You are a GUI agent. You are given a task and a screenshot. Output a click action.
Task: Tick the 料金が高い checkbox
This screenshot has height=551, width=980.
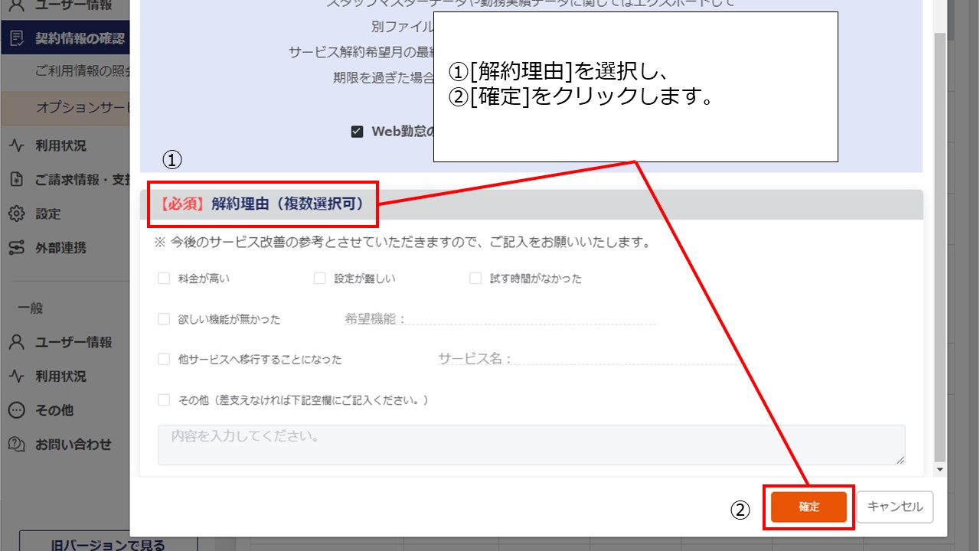164,279
